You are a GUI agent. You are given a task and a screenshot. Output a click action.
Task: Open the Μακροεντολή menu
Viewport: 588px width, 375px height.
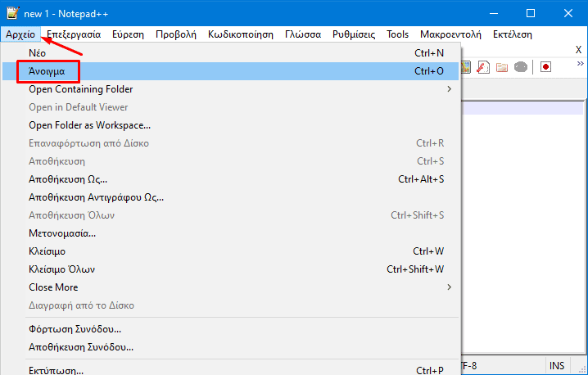[450, 34]
